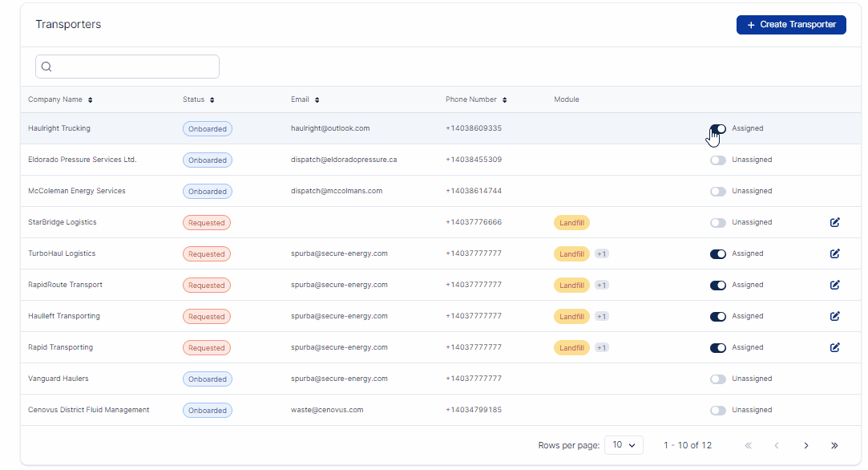The image size is (868, 470).
Task: Select Eldorado Pressure Services Ltd. name
Action: pyautogui.click(x=83, y=160)
